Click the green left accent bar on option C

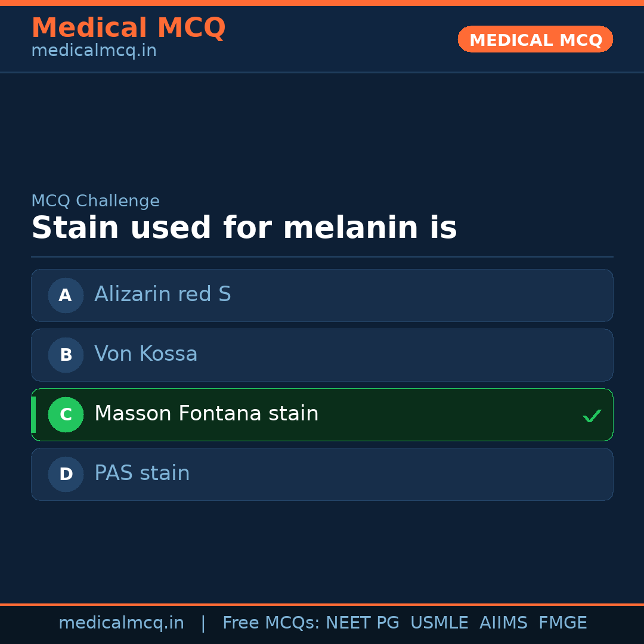[33, 414]
